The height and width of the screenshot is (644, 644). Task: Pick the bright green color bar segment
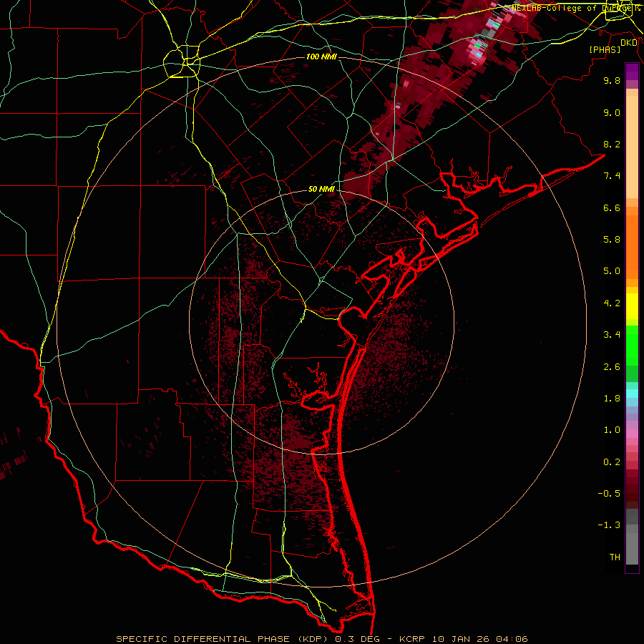[x=632, y=345]
